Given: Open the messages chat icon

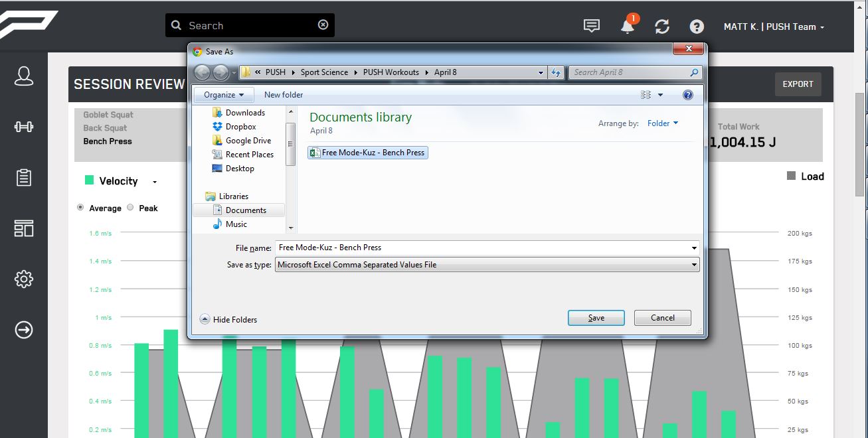Looking at the screenshot, I should click(x=591, y=26).
